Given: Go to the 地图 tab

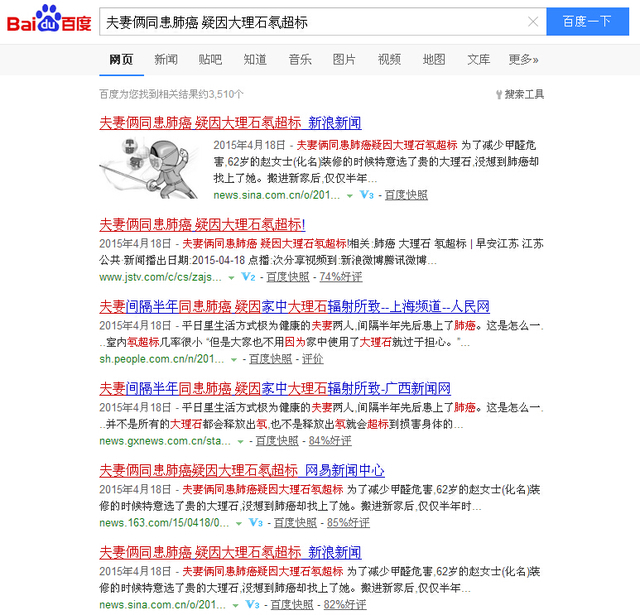Looking at the screenshot, I should (434, 60).
